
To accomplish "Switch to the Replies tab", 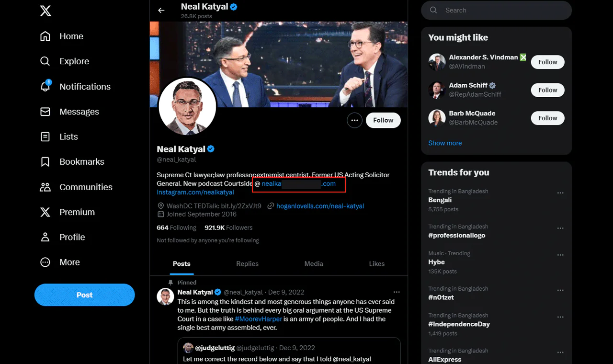I will (x=247, y=264).
